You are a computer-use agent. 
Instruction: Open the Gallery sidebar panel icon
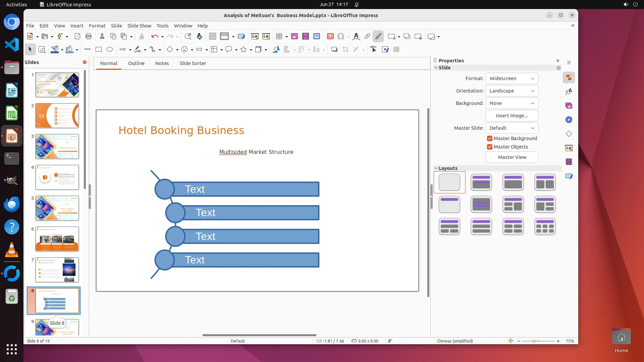(x=569, y=106)
